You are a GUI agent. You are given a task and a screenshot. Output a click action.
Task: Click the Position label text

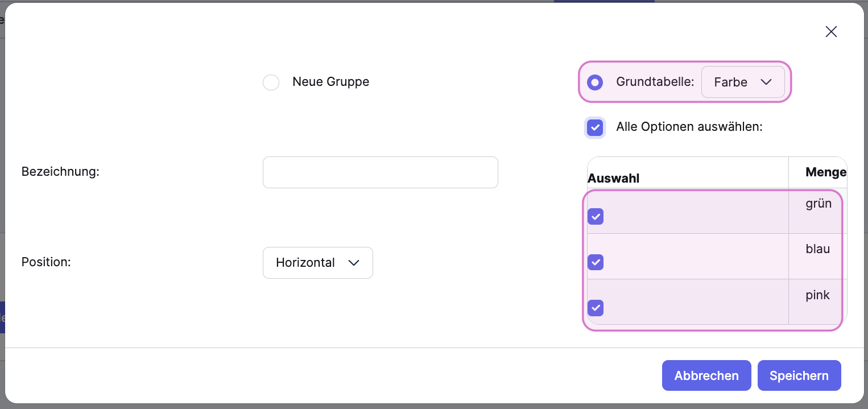pos(46,262)
